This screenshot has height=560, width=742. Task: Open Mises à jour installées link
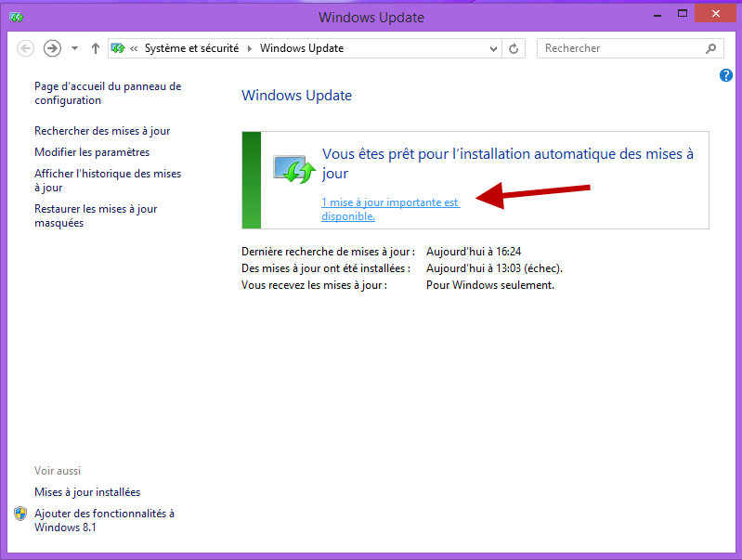(x=87, y=492)
